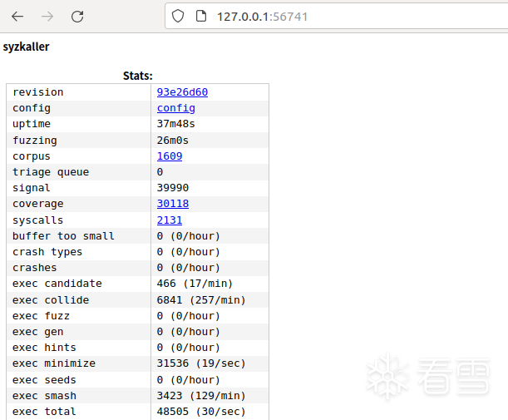Click the signal value 39990

[x=173, y=188]
